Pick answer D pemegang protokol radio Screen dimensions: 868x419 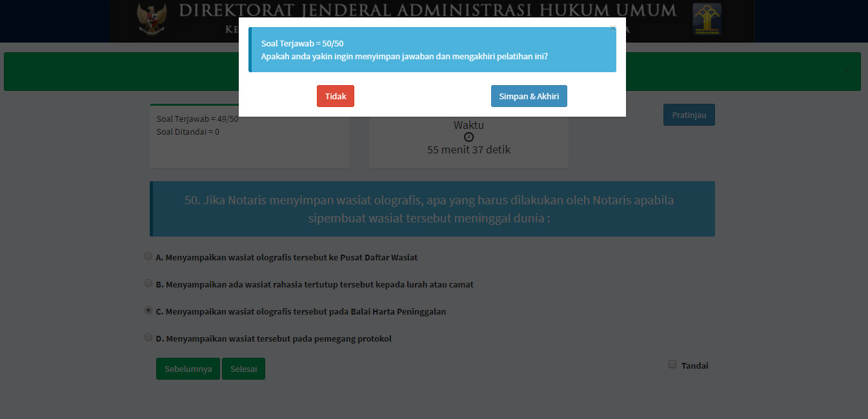pos(148,338)
